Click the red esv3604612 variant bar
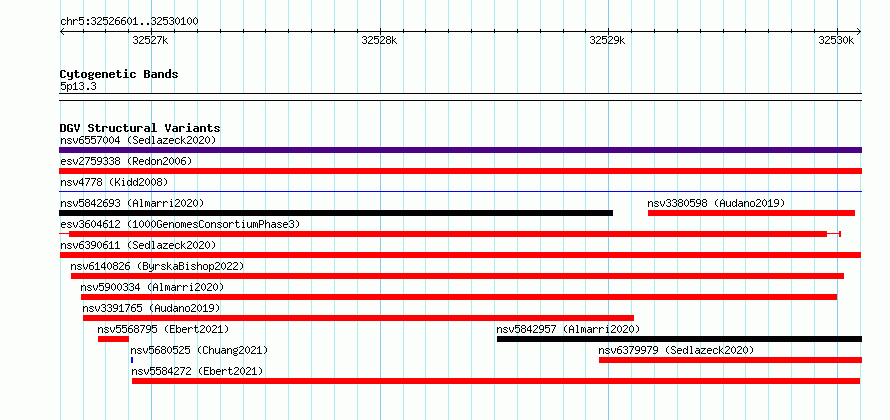 pyautogui.click(x=448, y=234)
